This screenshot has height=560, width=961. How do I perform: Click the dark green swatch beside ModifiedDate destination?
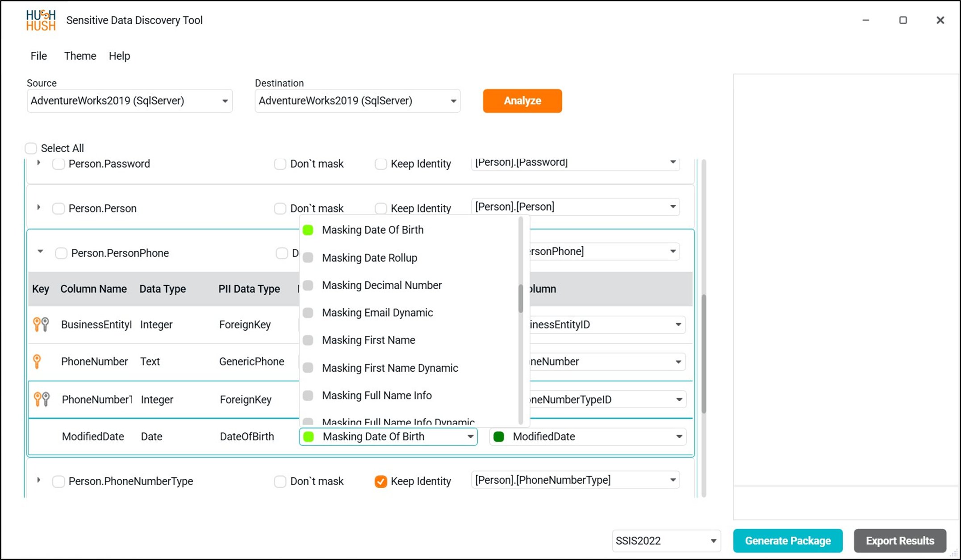pyautogui.click(x=499, y=436)
